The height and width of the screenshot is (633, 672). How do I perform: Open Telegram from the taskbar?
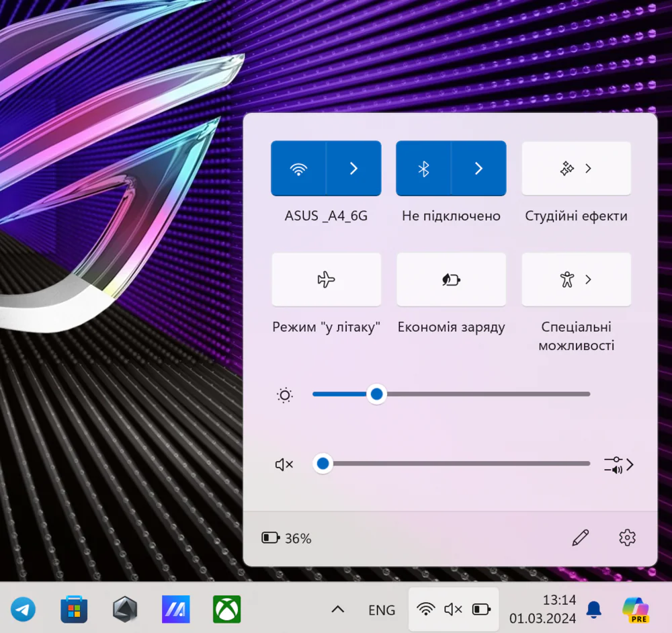(x=23, y=609)
